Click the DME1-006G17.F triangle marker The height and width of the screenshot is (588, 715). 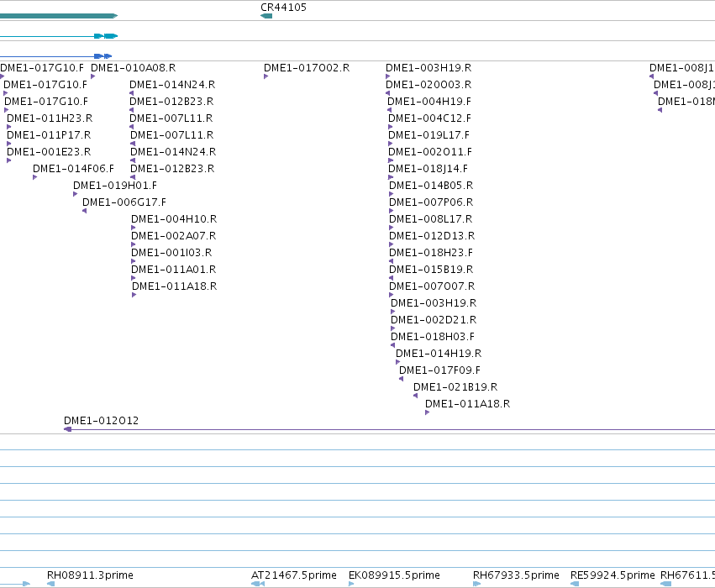[84, 211]
